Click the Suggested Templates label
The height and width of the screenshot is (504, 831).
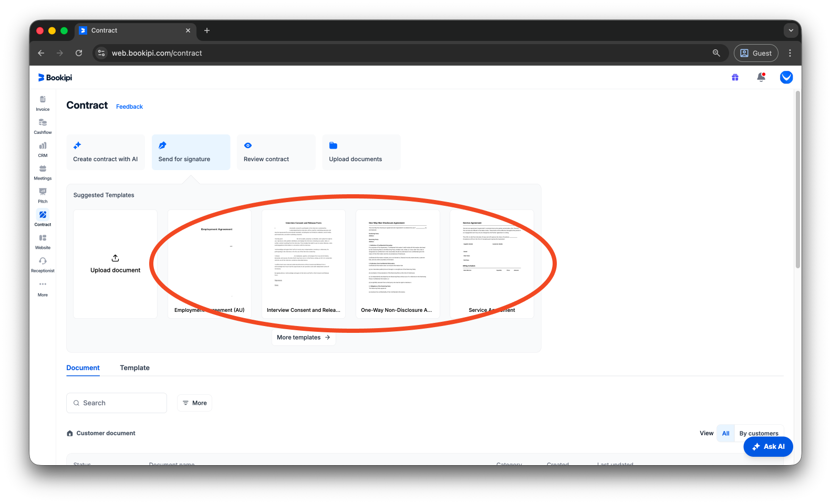pos(103,195)
